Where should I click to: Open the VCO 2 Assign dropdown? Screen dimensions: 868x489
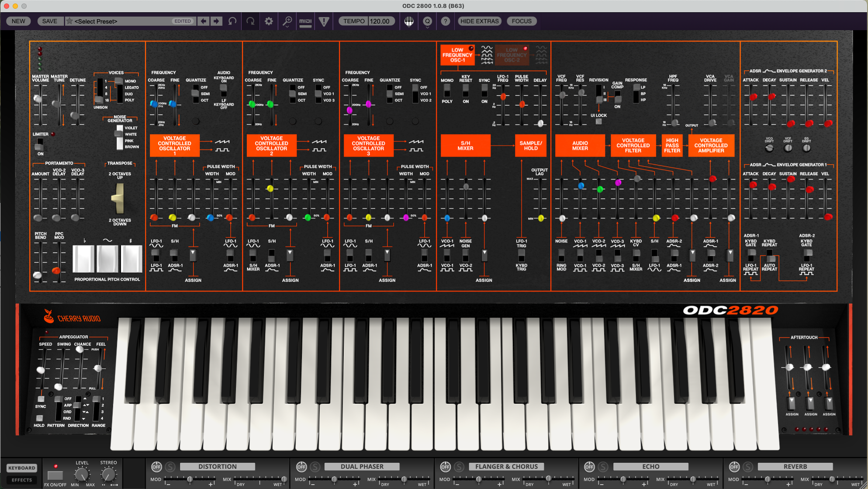[290, 255]
